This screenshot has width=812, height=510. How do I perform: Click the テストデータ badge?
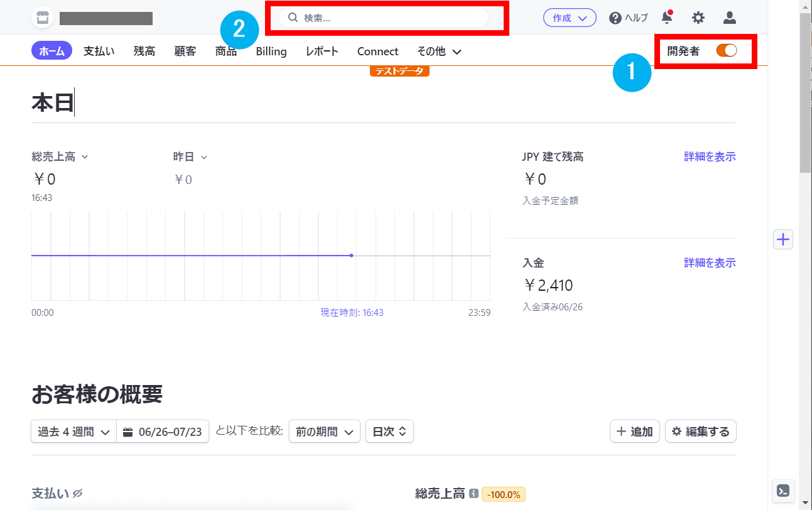(x=399, y=71)
